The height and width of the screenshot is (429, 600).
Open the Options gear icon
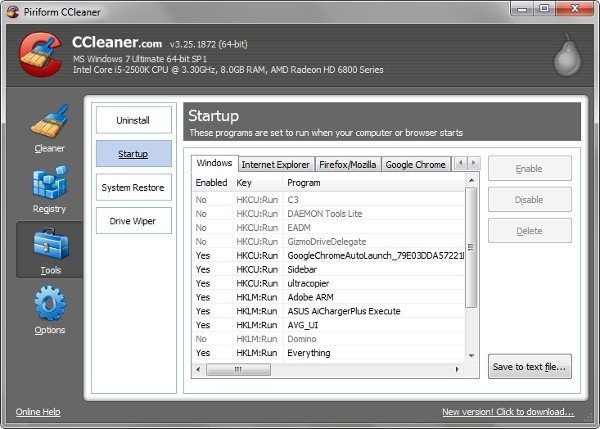click(50, 303)
